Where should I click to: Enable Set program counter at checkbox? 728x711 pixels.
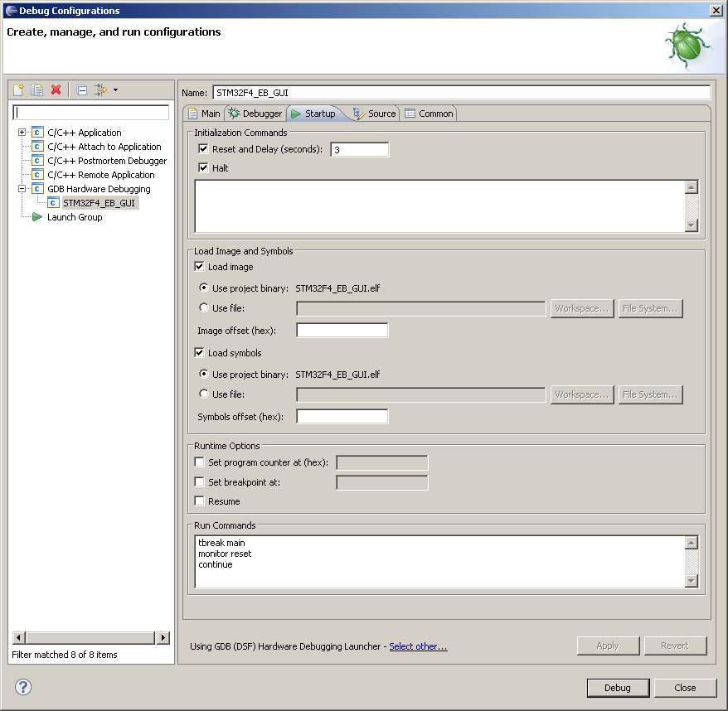(x=199, y=462)
